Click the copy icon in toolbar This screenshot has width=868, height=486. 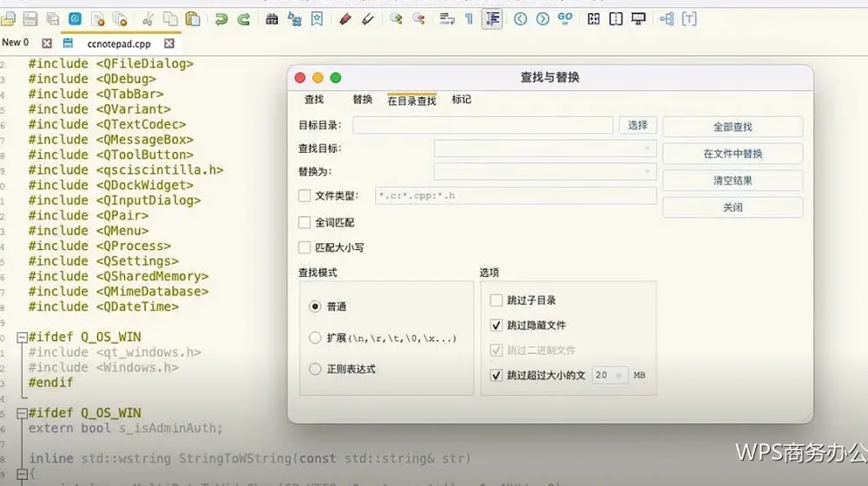tap(170, 19)
